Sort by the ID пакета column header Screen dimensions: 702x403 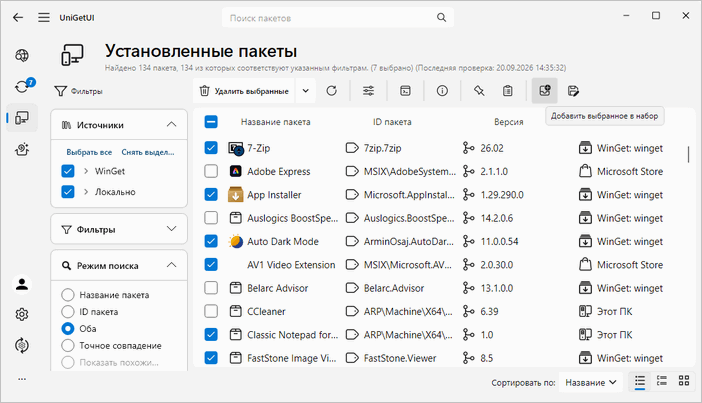392,122
